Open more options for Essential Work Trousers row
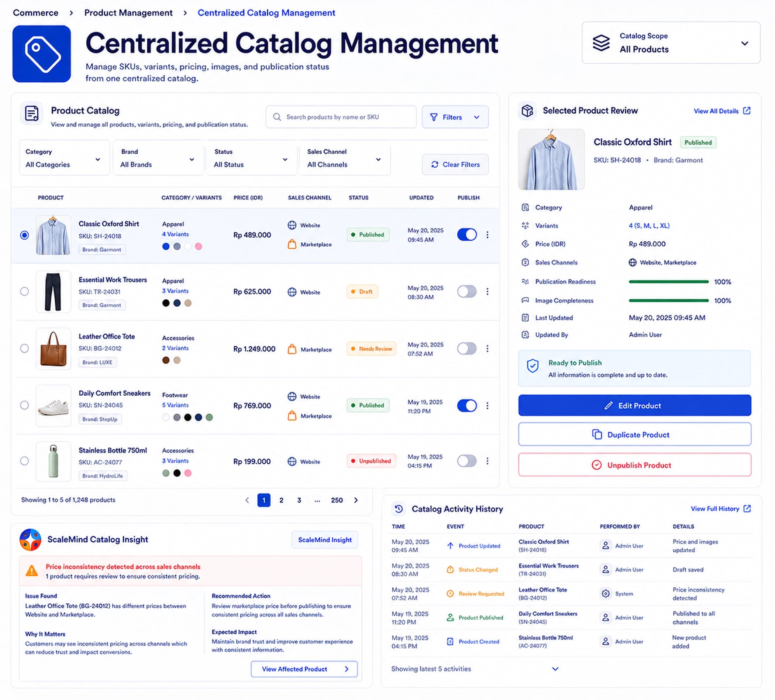The height and width of the screenshot is (700, 775). (488, 292)
